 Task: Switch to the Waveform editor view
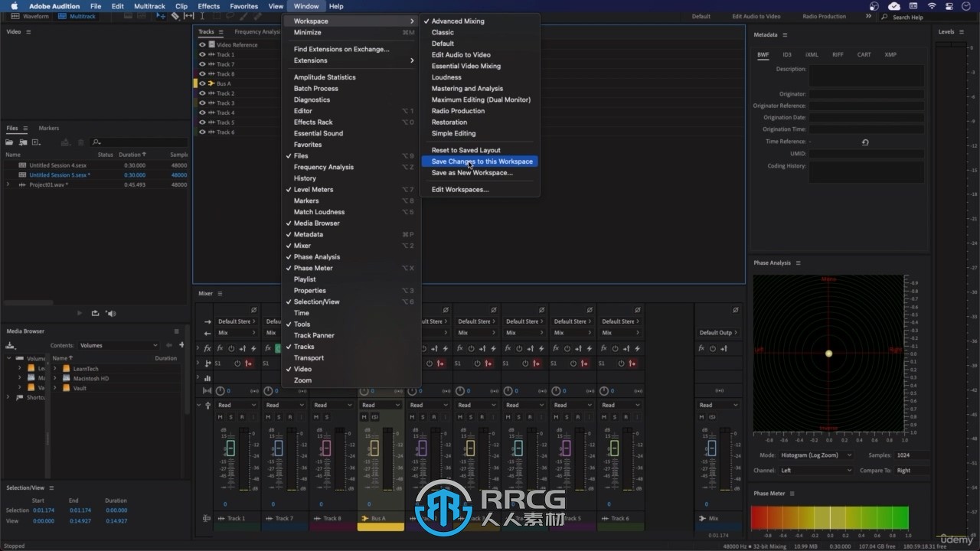pyautogui.click(x=31, y=16)
